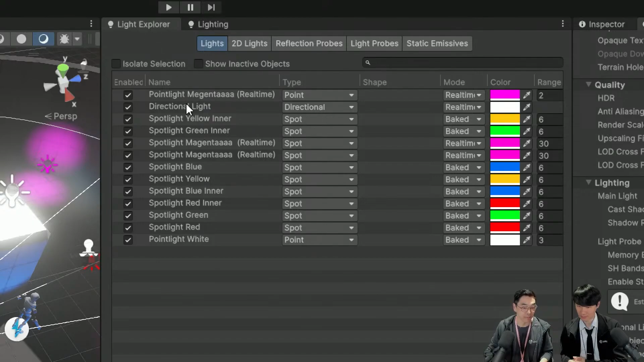Image resolution: width=644 pixels, height=362 pixels.
Task: Select the Static Emissives button
Action: 437,44
